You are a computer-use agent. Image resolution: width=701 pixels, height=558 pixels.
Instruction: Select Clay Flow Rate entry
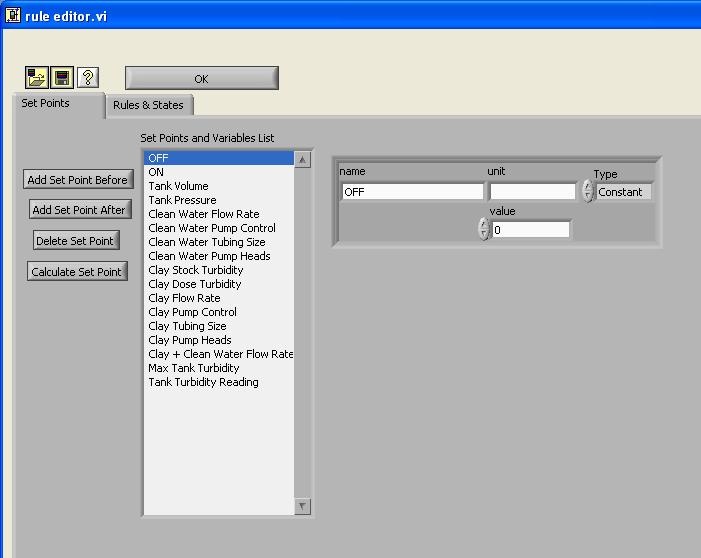coord(219,298)
